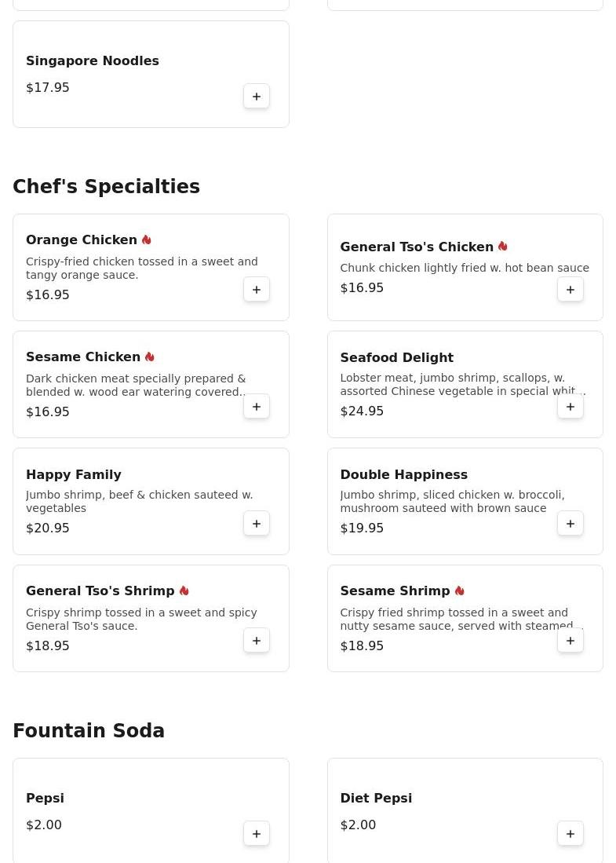Image resolution: width=616 pixels, height=863 pixels.
Task: Add Sesame Shrimp to the order
Action: pyautogui.click(x=570, y=641)
